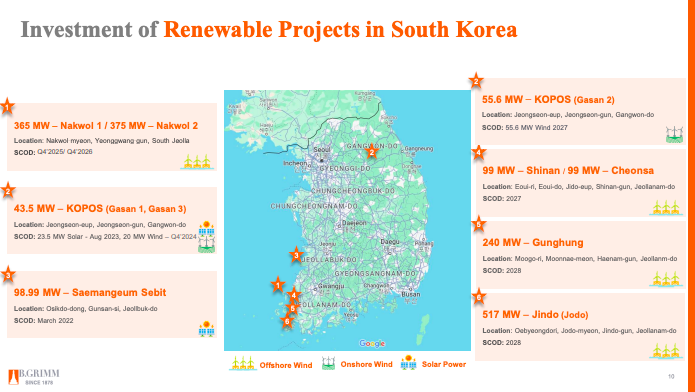The height and width of the screenshot is (392, 695).
Task: Click heading '43.5 MW – KOPOS (Gasan 1, Gasan 3)'
Action: pos(100,209)
